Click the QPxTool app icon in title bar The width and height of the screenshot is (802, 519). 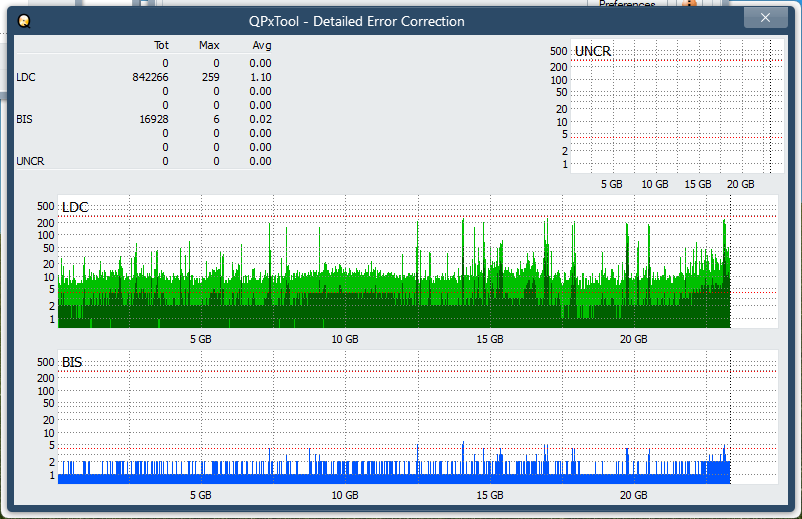click(24, 21)
